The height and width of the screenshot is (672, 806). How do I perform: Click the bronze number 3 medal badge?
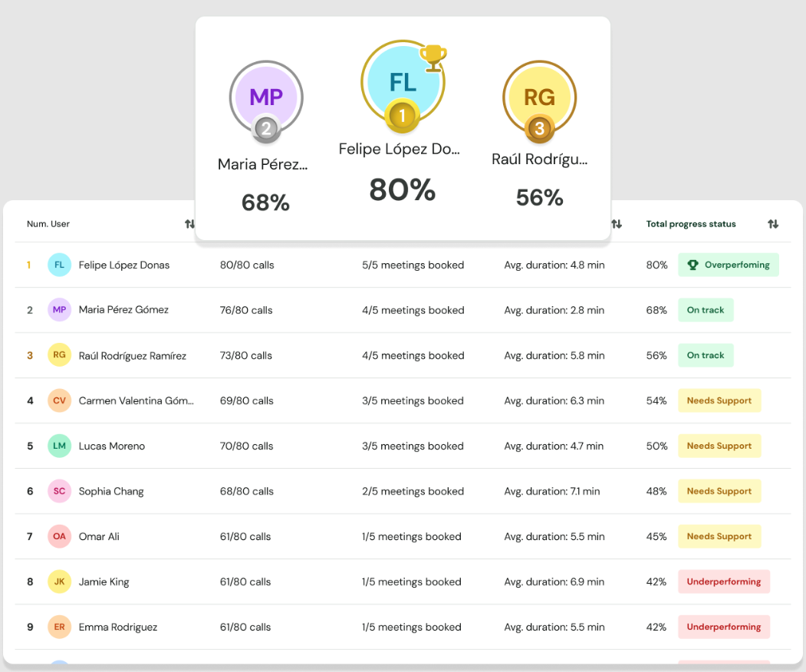coord(539,129)
